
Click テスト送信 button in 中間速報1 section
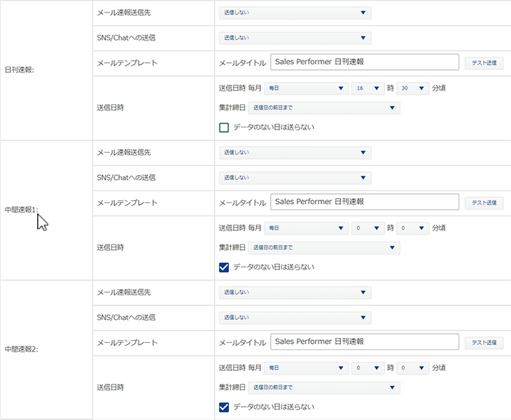point(484,203)
